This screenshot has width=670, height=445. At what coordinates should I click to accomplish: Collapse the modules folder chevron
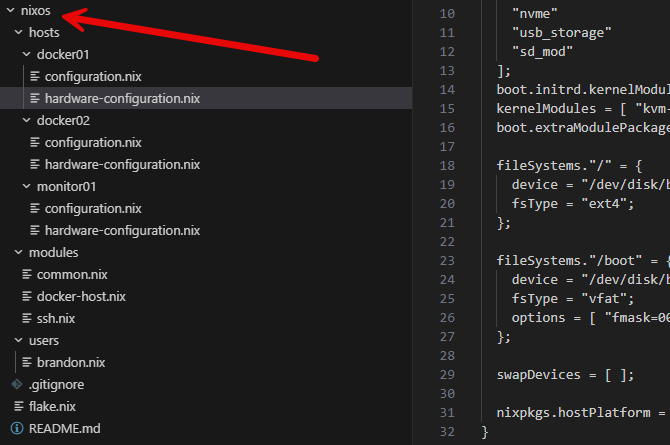coord(18,252)
